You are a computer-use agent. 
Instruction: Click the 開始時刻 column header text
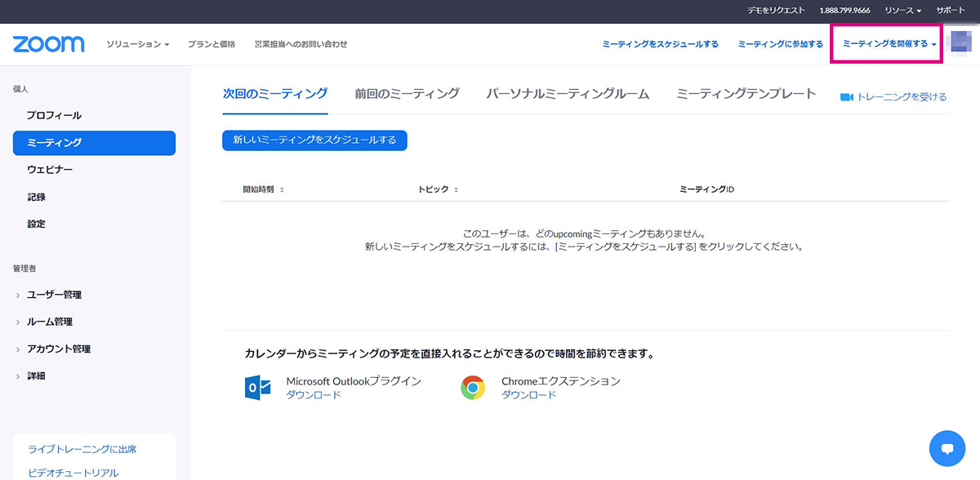point(259,189)
